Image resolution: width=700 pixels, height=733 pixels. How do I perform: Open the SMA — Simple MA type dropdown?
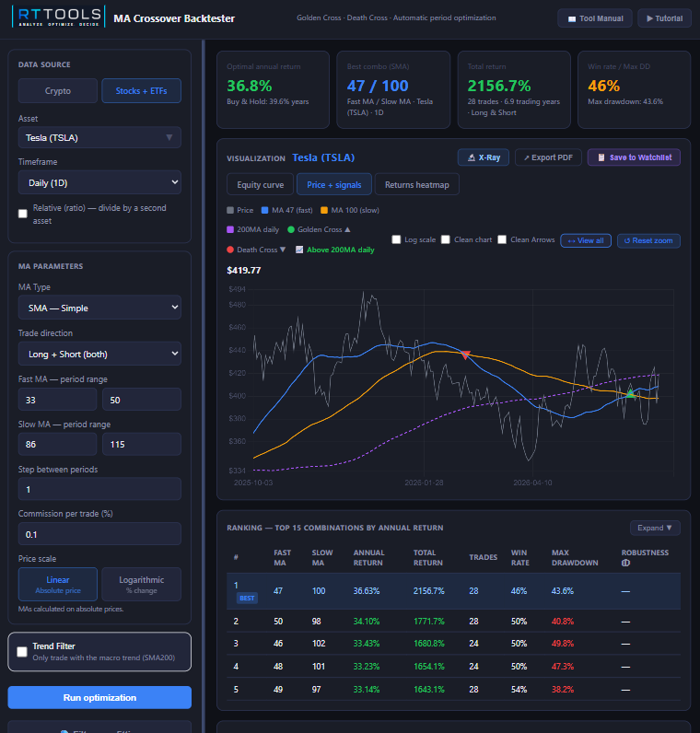tap(99, 308)
